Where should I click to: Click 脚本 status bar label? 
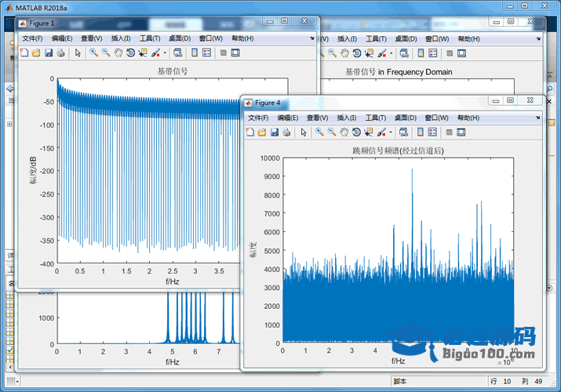[400, 381]
